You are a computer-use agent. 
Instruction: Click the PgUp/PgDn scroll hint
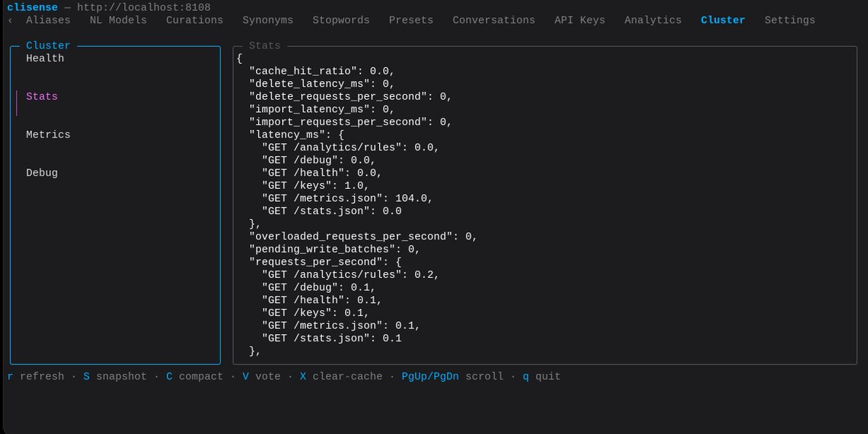(453, 377)
